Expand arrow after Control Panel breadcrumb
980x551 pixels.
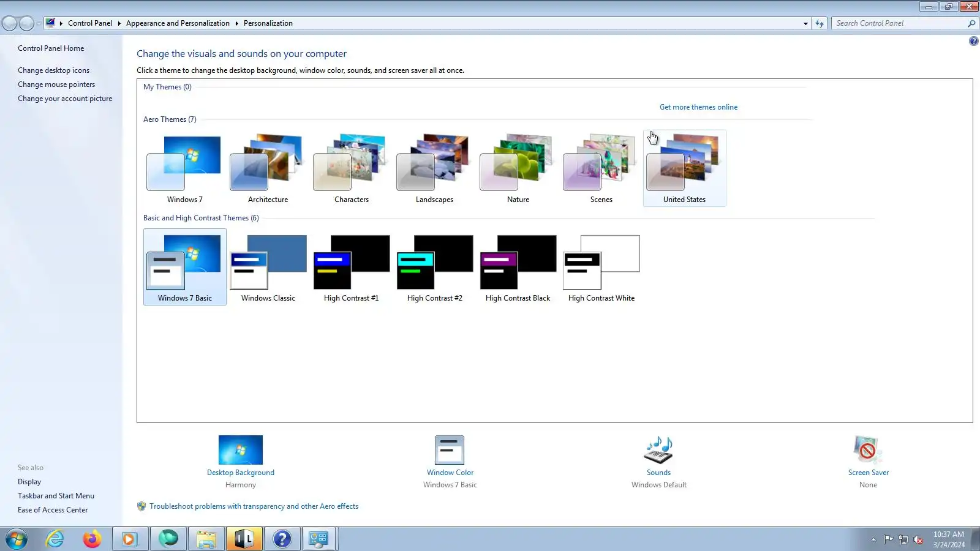[119, 23]
